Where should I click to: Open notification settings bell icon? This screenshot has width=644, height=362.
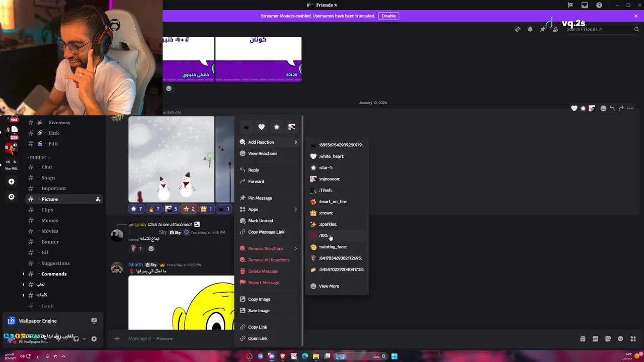[x=530, y=29]
